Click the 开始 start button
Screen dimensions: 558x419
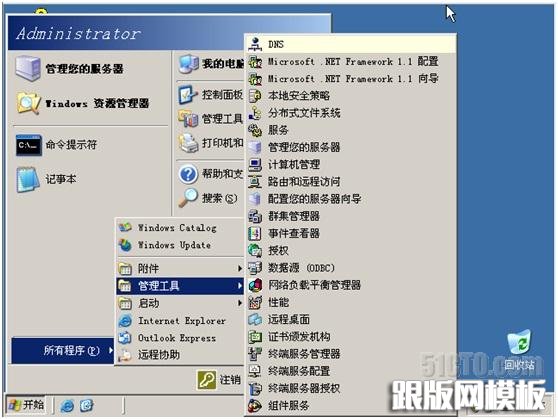point(26,405)
